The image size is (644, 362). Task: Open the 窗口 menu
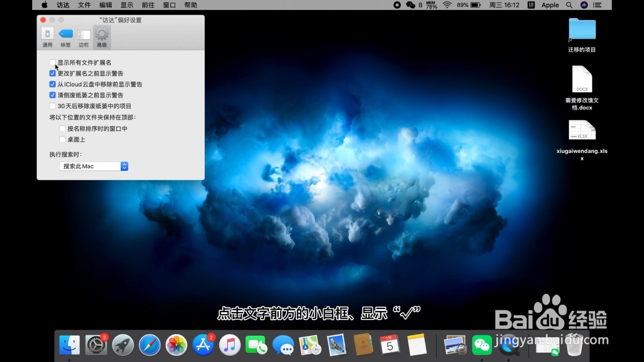tap(169, 5)
